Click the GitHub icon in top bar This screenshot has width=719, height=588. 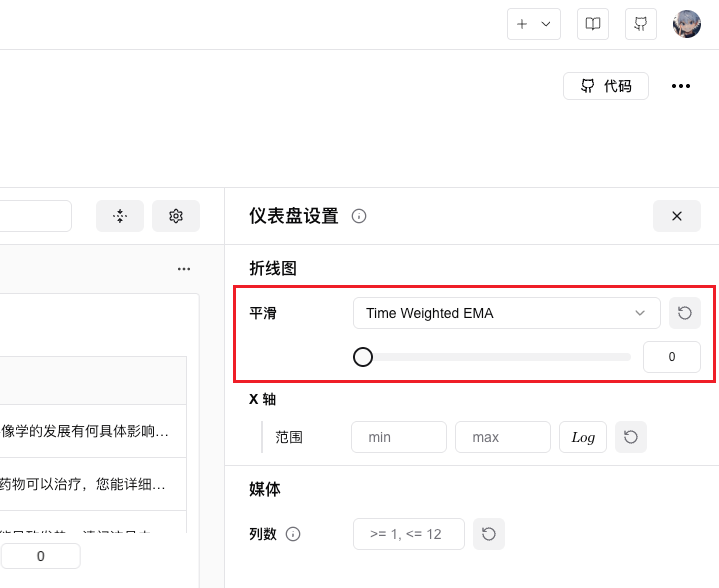[641, 24]
